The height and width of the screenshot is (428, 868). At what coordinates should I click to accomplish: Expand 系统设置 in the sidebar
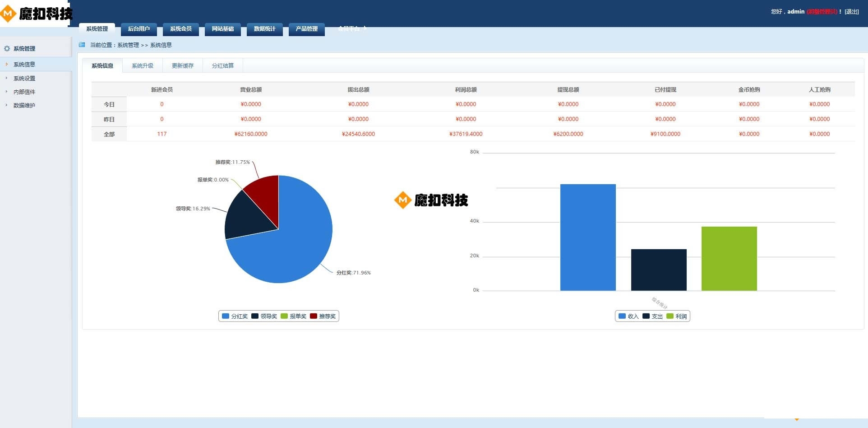(24, 78)
